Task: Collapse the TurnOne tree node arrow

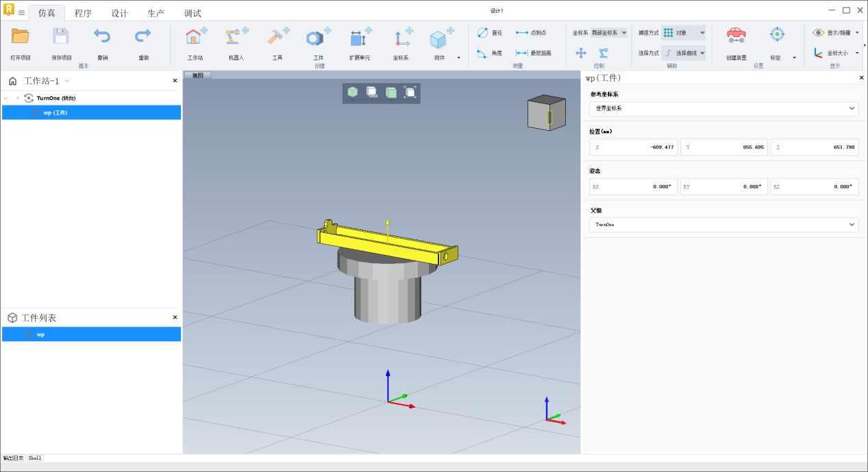Action: pyautogui.click(x=6, y=98)
